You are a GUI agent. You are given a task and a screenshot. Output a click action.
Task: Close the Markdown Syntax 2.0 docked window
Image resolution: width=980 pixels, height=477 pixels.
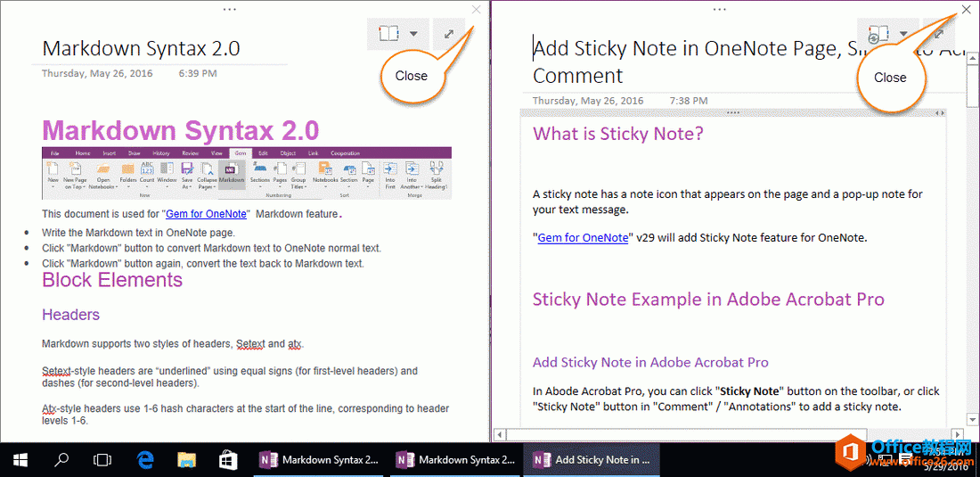click(x=477, y=10)
